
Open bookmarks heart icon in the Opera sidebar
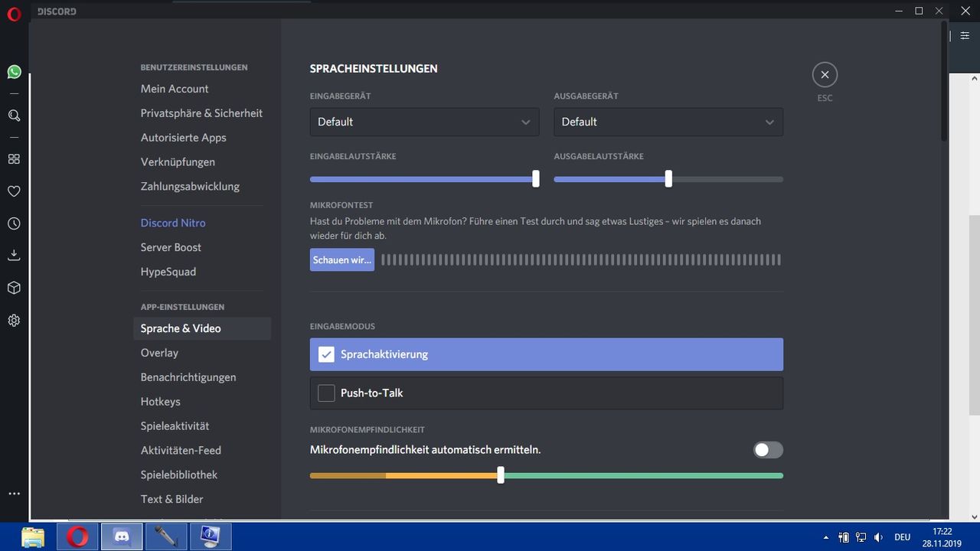14,191
